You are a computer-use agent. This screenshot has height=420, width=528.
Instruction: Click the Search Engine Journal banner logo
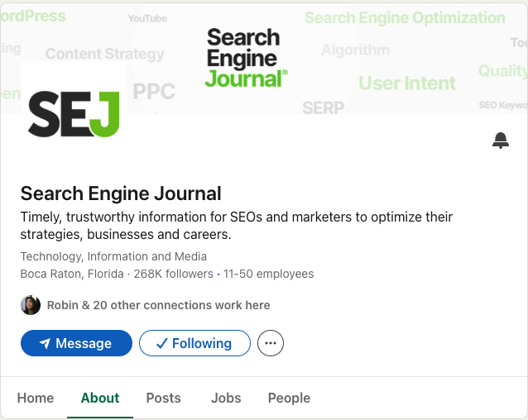coord(245,58)
